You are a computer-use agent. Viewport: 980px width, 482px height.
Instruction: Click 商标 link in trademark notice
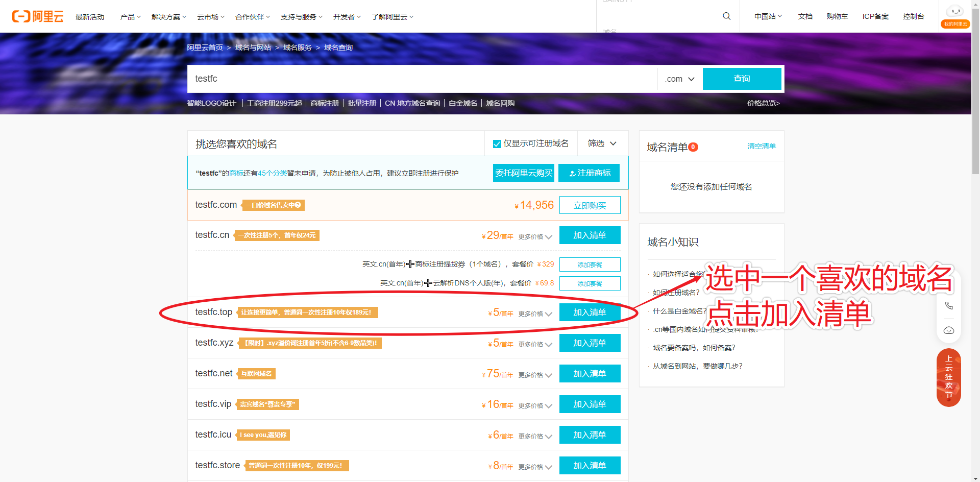[x=236, y=173]
